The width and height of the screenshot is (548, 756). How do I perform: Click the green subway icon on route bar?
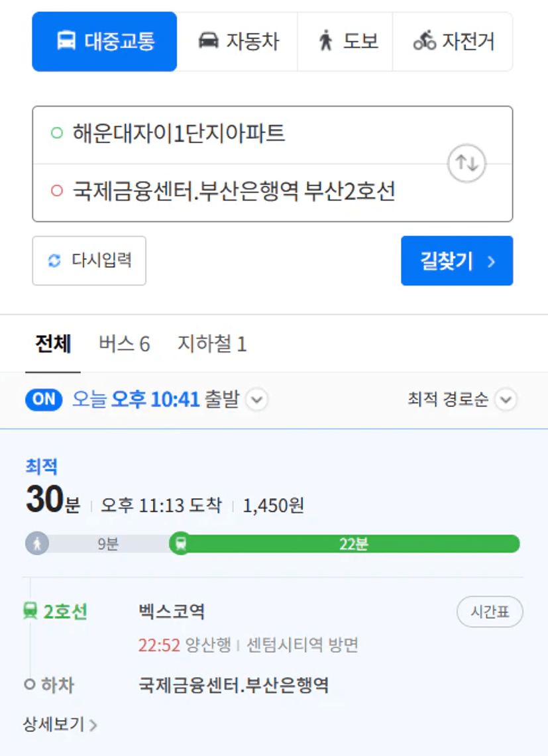coord(181,544)
